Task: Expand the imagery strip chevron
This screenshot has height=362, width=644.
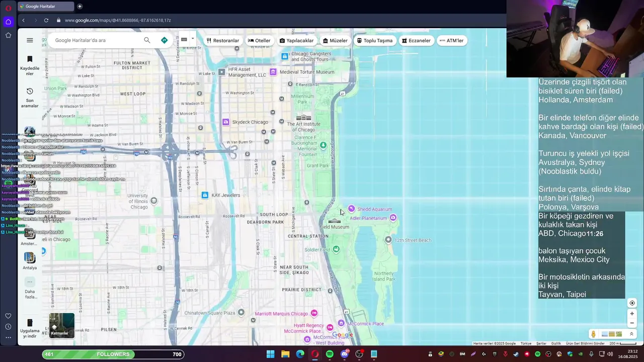Action: click(x=631, y=334)
